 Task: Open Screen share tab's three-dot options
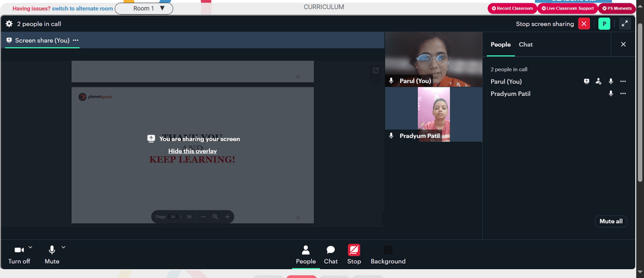(x=75, y=41)
